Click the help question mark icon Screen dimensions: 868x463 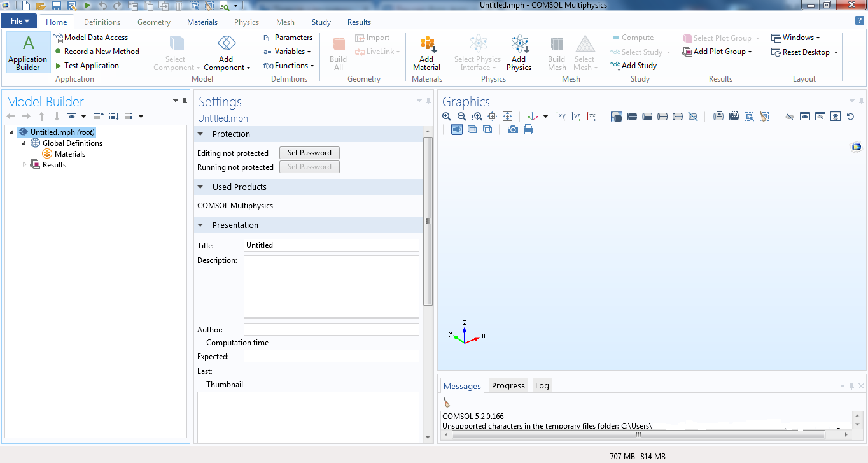(859, 21)
